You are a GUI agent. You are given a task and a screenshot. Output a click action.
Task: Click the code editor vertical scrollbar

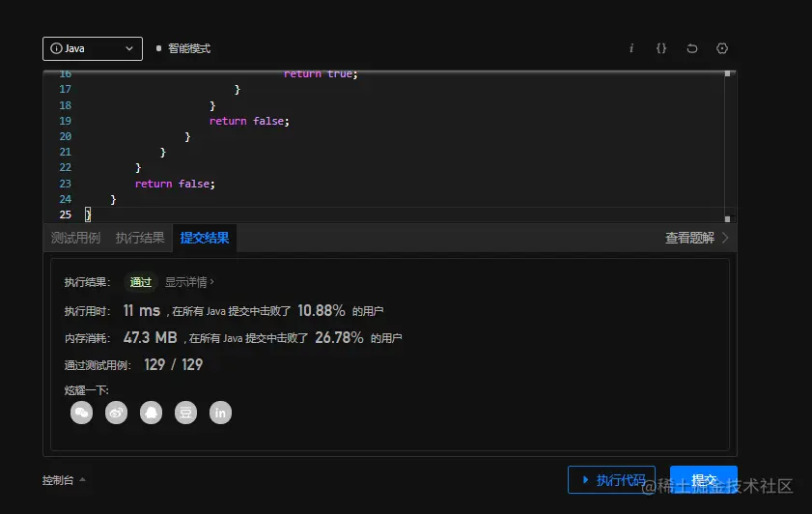pos(728,146)
